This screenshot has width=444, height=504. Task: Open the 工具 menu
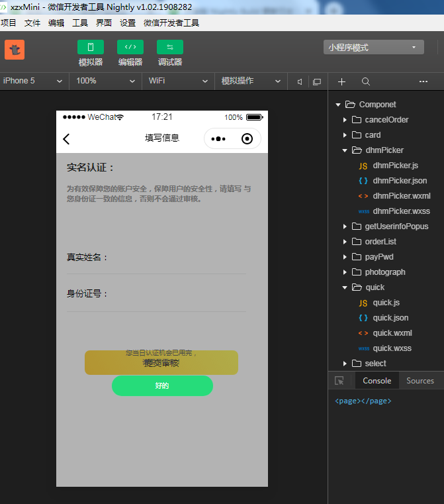80,23
